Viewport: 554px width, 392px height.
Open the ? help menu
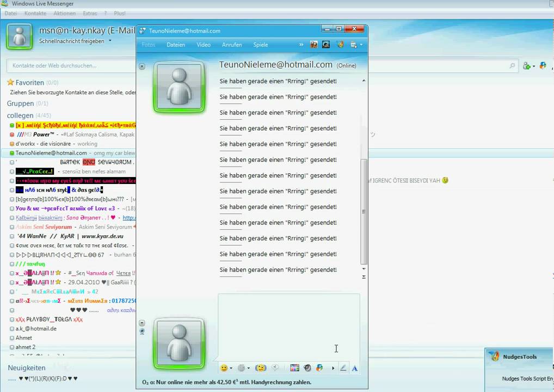105,13
